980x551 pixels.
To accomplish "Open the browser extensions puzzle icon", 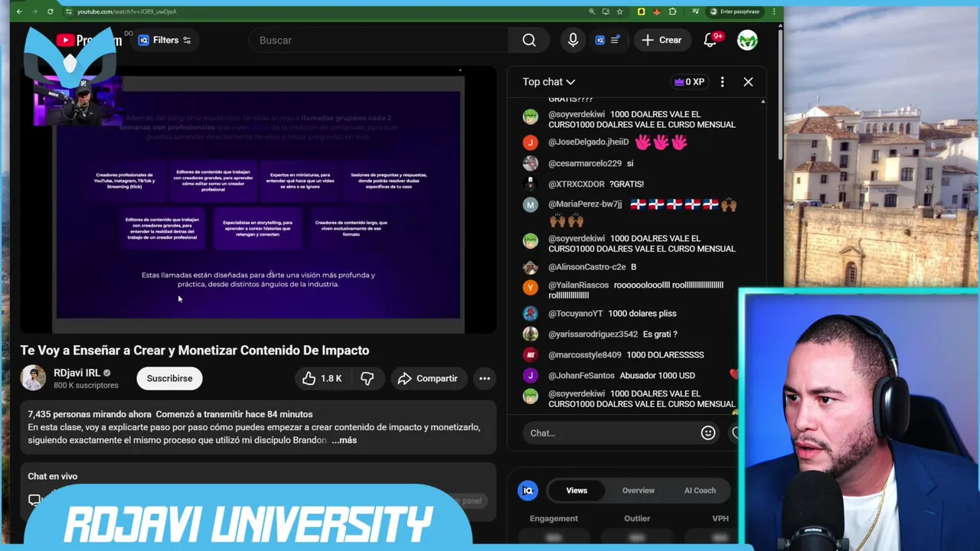I will tap(672, 11).
